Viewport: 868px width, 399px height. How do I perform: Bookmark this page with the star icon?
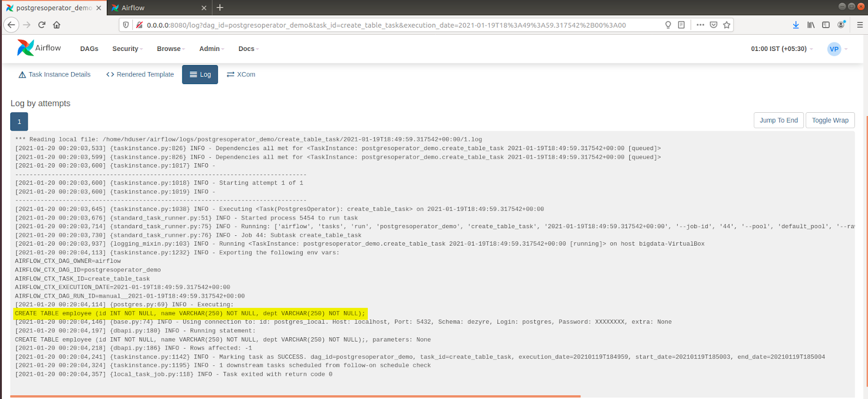point(726,25)
